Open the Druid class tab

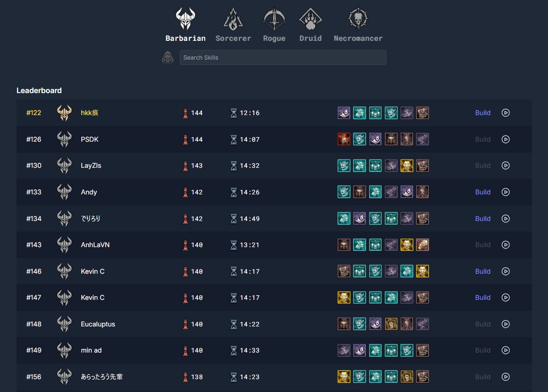[310, 24]
